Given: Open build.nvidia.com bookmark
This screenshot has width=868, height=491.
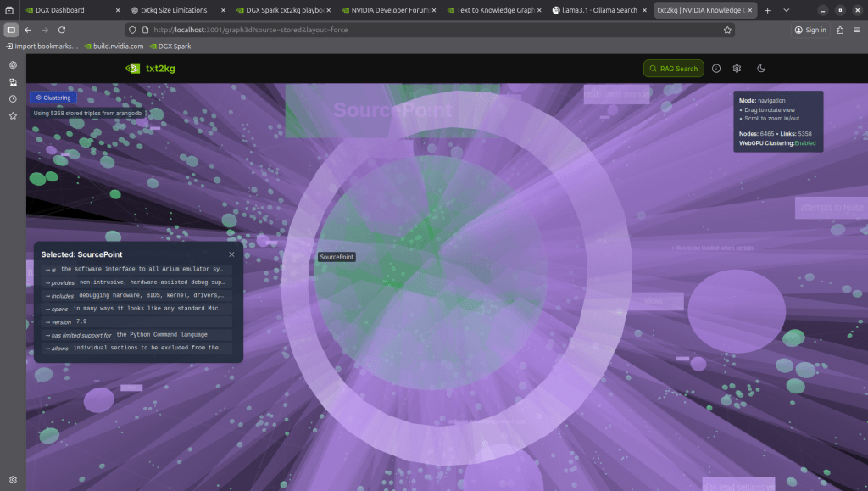Looking at the screenshot, I should pos(118,47).
